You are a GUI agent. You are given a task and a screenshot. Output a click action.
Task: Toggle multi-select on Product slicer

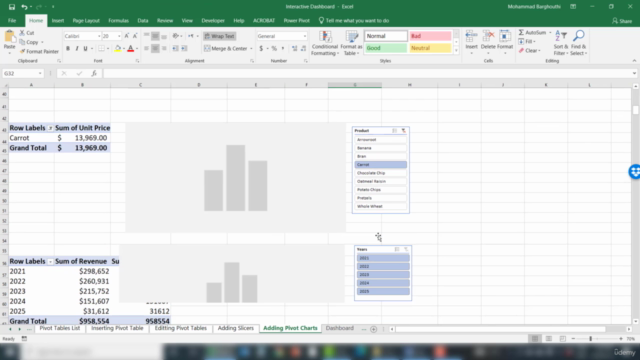pyautogui.click(x=395, y=131)
